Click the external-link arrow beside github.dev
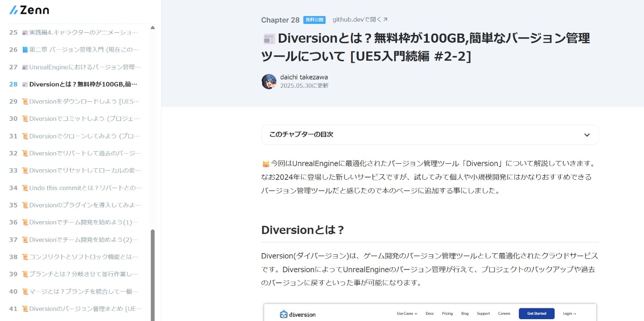The image size is (644, 321). coord(385,19)
